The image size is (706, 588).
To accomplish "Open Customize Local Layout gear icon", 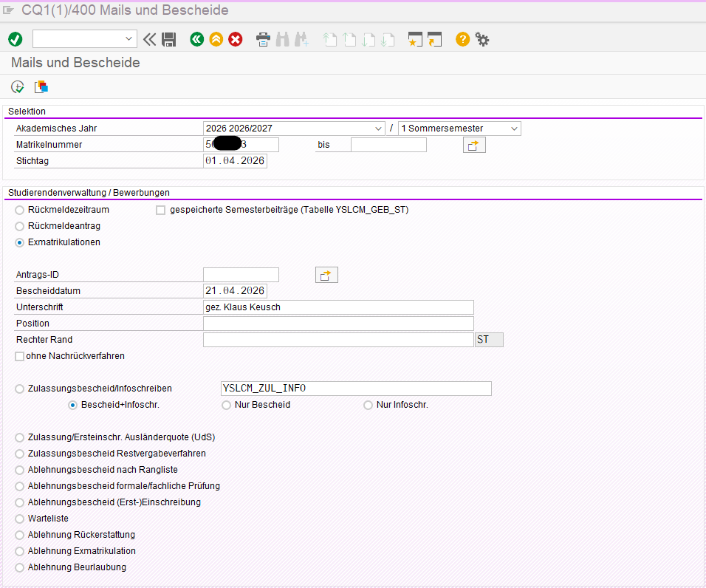I will click(481, 40).
